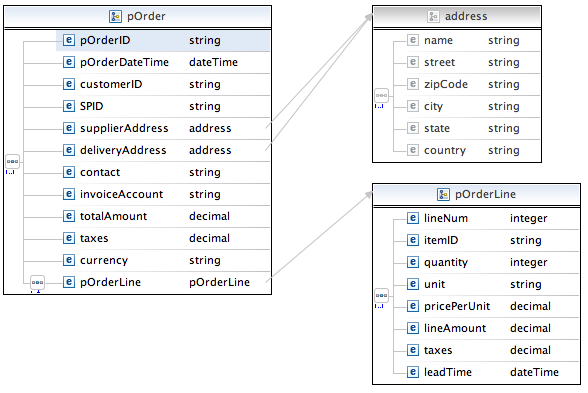Screen dimensions: 588x393
Task: Click the pOrder complex type icon in header
Action: [x=115, y=16]
